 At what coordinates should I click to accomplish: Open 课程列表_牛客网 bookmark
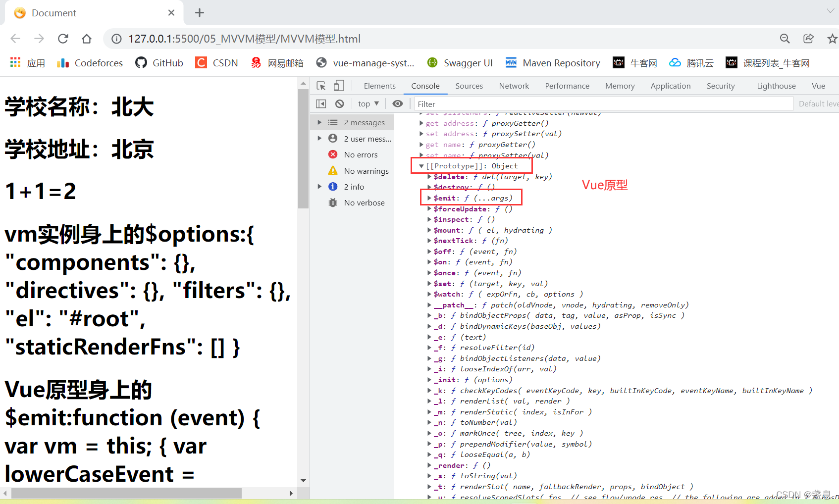[768, 63]
